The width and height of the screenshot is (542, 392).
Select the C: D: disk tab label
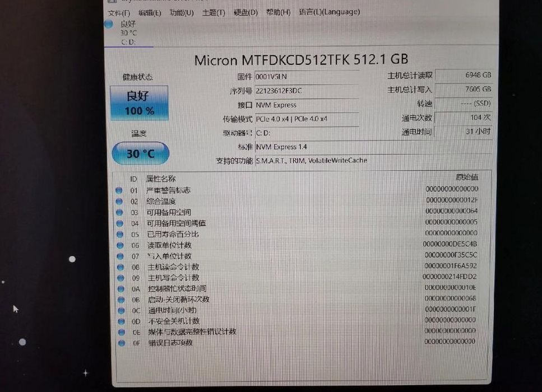coord(128,42)
